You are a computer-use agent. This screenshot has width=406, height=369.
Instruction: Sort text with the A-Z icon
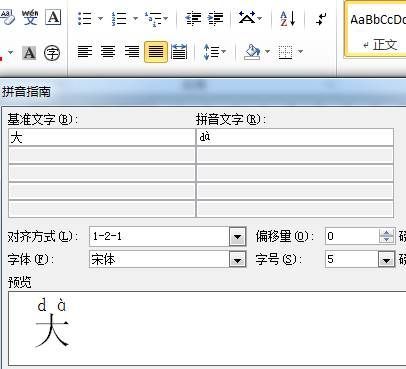(287, 19)
